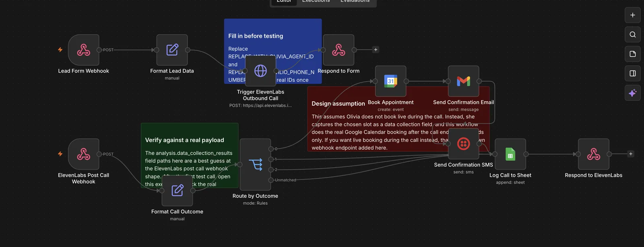Add node with the plus button
Image resolution: width=644 pixels, height=247 pixels.
pos(633,15)
